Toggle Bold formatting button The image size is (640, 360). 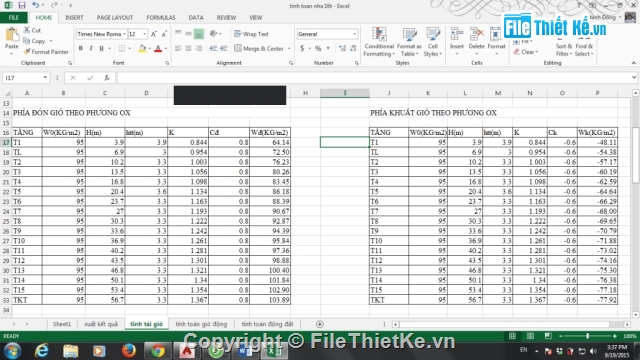click(81, 49)
